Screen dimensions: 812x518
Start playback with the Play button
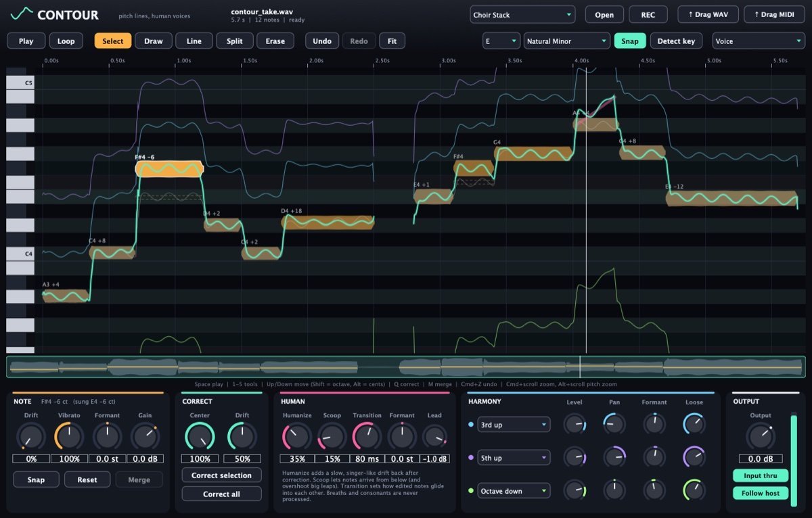coord(26,41)
